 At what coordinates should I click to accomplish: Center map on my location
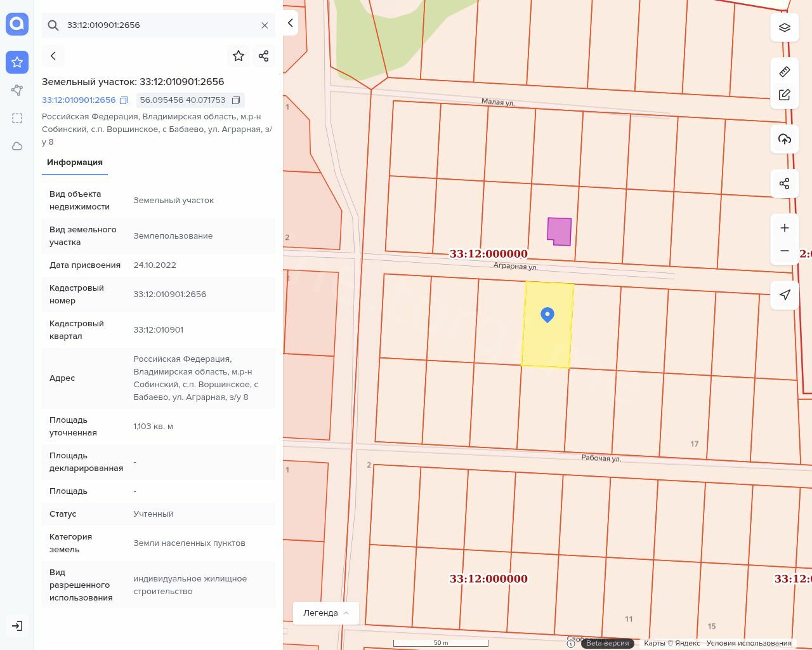(785, 295)
